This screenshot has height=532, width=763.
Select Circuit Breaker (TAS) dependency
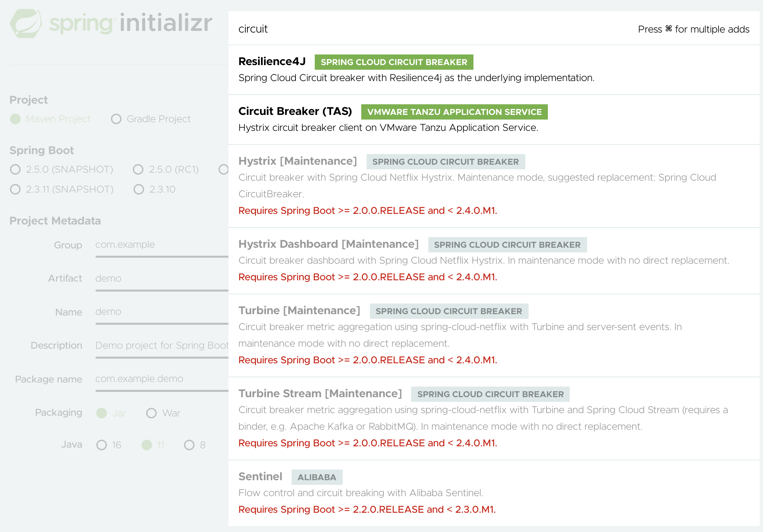295,111
